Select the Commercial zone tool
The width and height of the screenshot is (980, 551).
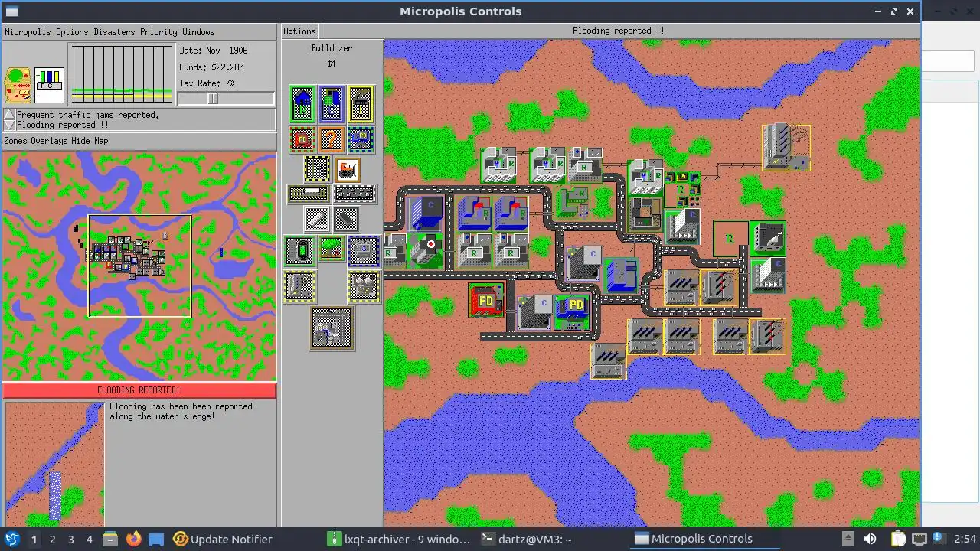coord(332,104)
